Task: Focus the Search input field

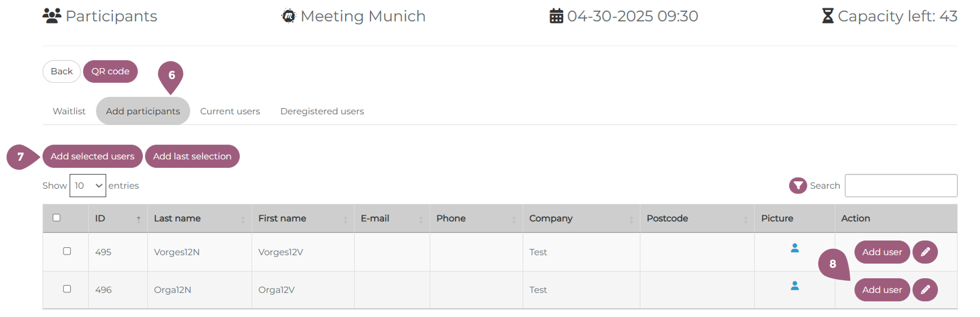Action: [900, 186]
